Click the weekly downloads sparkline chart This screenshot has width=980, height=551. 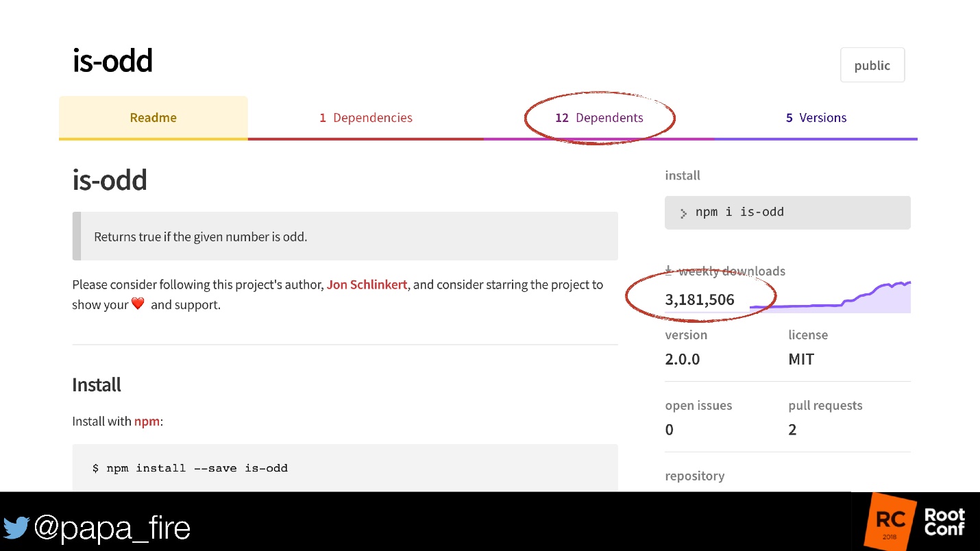point(843,297)
